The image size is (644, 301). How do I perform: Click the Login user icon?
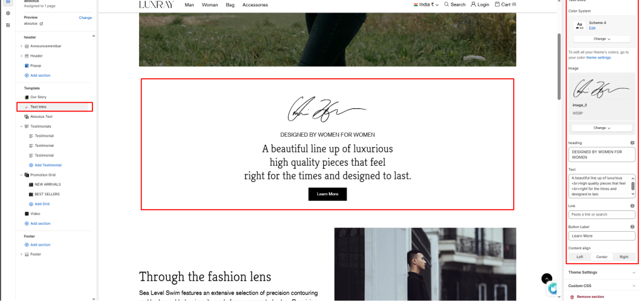[473, 4]
